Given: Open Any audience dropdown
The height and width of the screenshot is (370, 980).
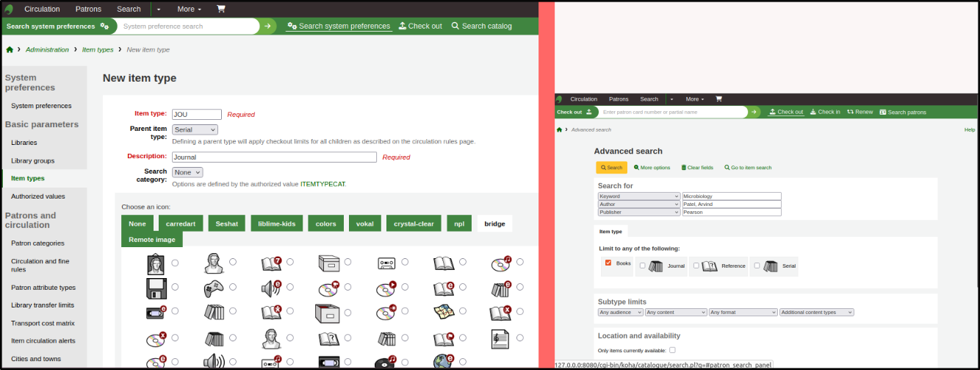Looking at the screenshot, I should coord(621,312).
